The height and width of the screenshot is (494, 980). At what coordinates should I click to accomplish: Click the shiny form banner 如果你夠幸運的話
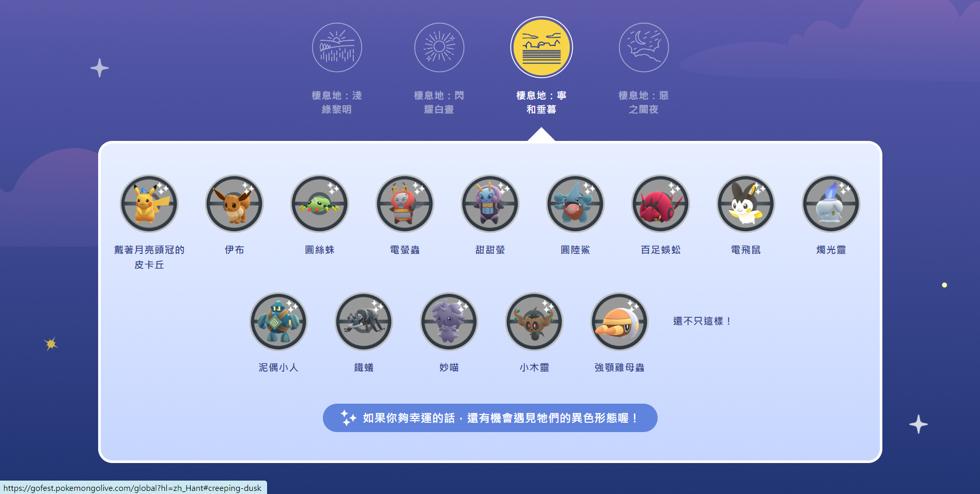click(x=490, y=418)
